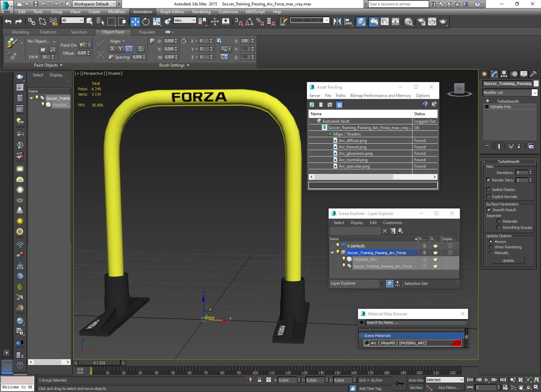Click the time slider 0 / 225 handle

tap(99, 363)
